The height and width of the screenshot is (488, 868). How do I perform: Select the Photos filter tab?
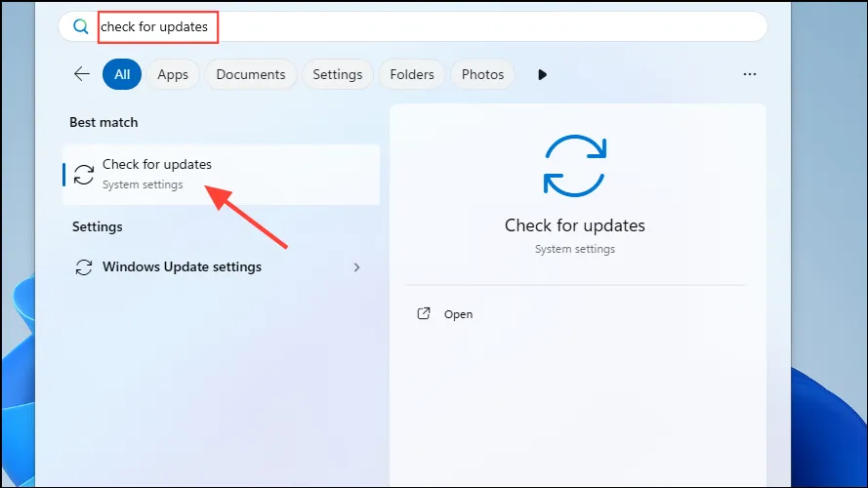point(482,74)
